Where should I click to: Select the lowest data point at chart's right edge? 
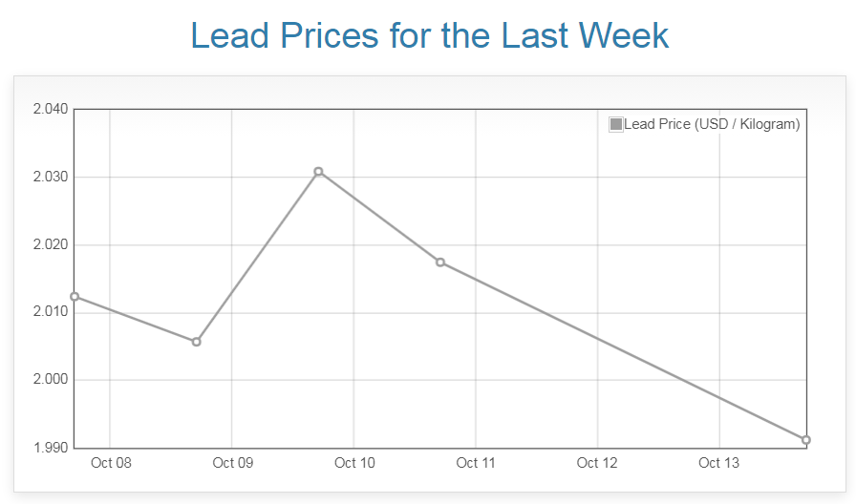coord(806,440)
